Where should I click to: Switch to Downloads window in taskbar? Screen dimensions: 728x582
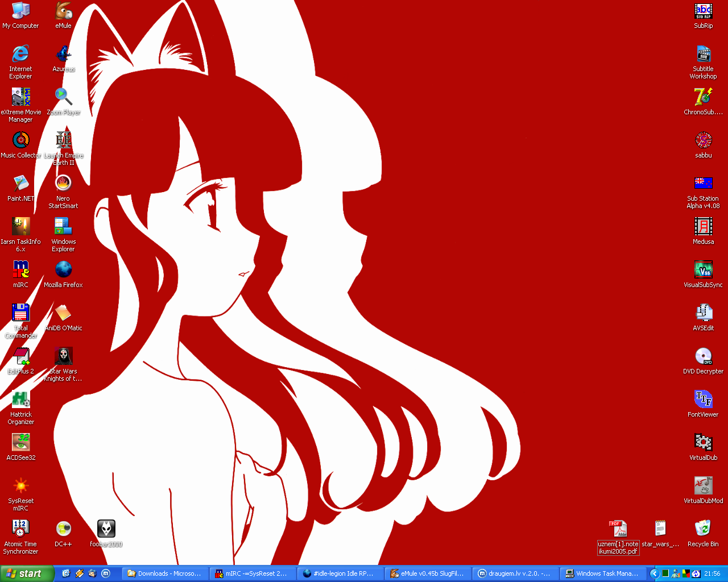click(165, 573)
